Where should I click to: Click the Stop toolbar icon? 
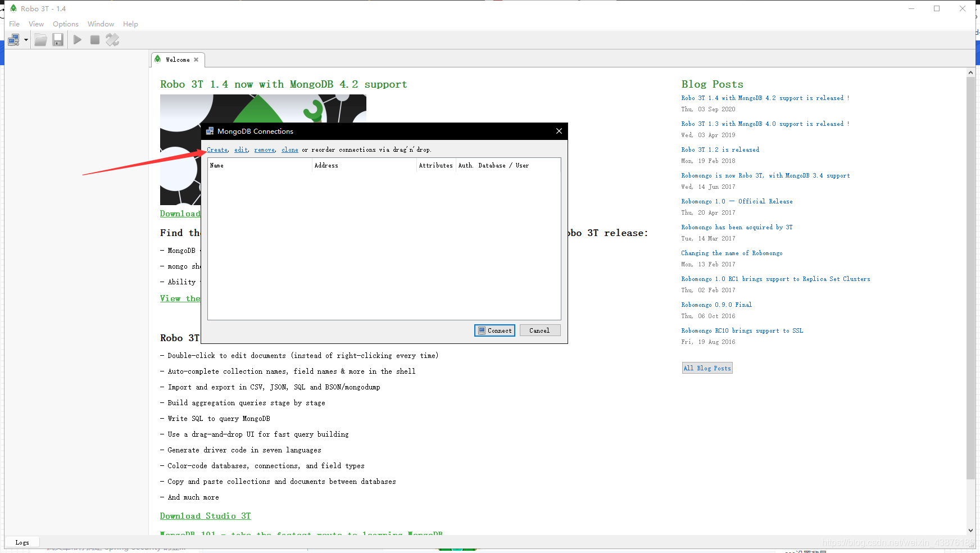[95, 40]
